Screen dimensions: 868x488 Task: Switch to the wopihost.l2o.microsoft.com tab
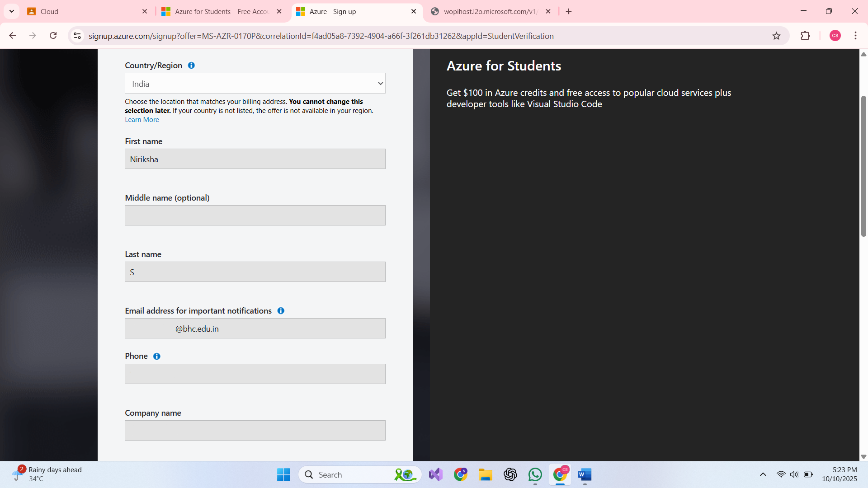point(491,11)
